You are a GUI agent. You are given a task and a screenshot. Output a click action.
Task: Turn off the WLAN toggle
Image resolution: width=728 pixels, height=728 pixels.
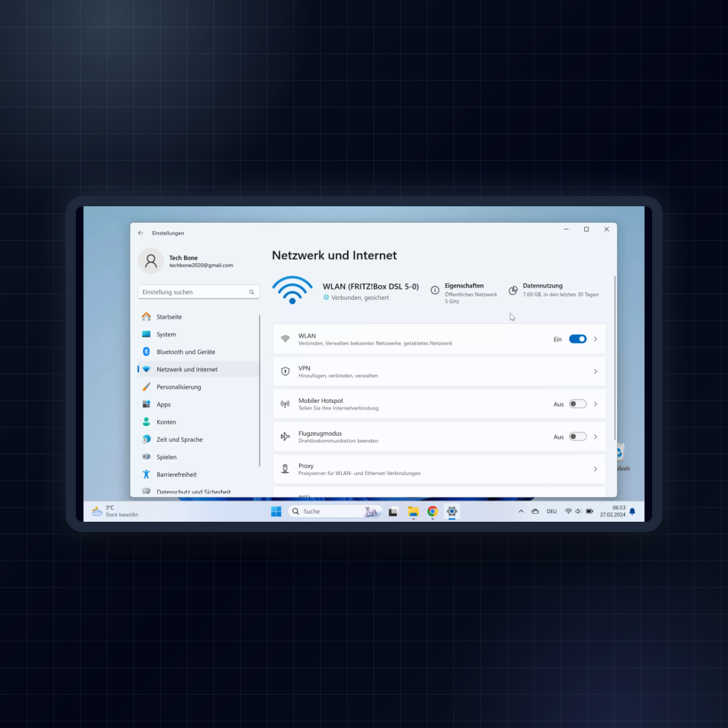coord(578,339)
